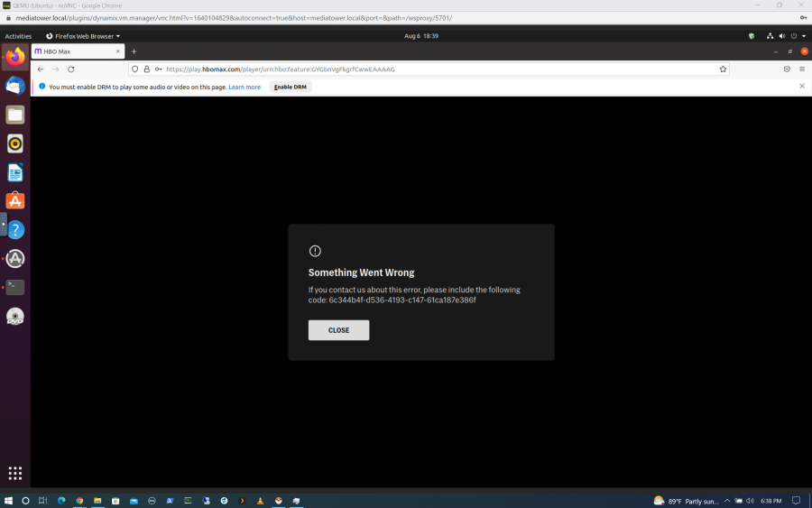Open the Firefox hamburger menu
812x508 pixels.
pyautogui.click(x=802, y=69)
